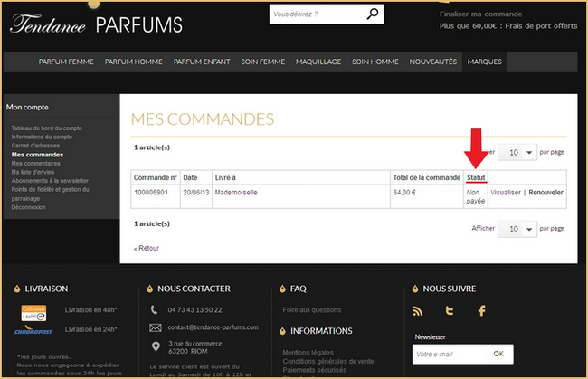Open Conditions générales de vente
The image size is (588, 379).
328,362
